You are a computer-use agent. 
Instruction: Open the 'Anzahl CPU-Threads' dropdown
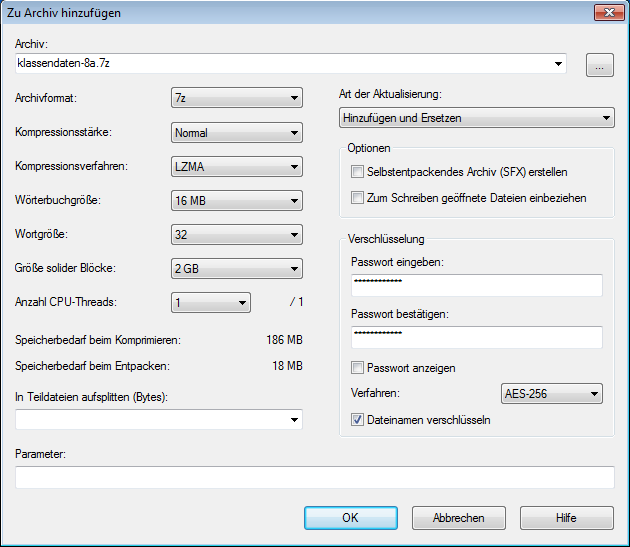click(210, 303)
